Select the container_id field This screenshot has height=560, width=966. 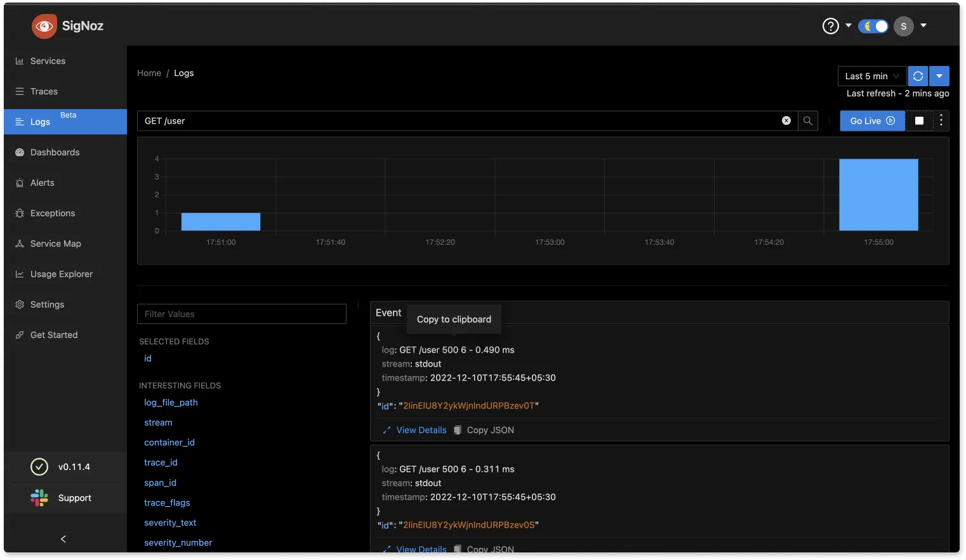pos(169,443)
